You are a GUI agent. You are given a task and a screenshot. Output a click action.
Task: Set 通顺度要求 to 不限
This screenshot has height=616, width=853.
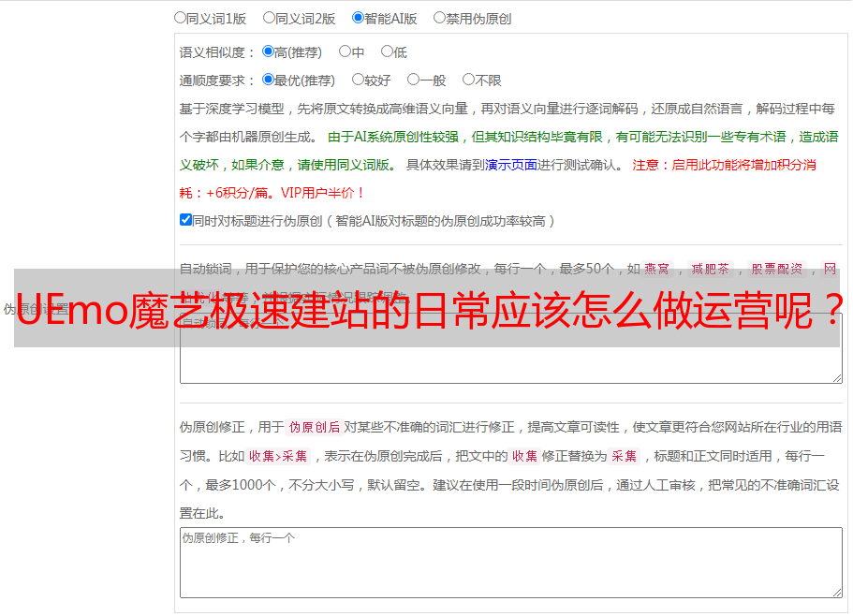coord(468,80)
